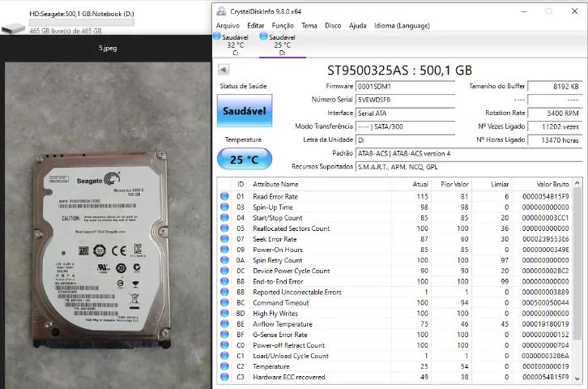The width and height of the screenshot is (588, 389).
Task: Close the CrystalDiskInfo window
Action: click(574, 11)
